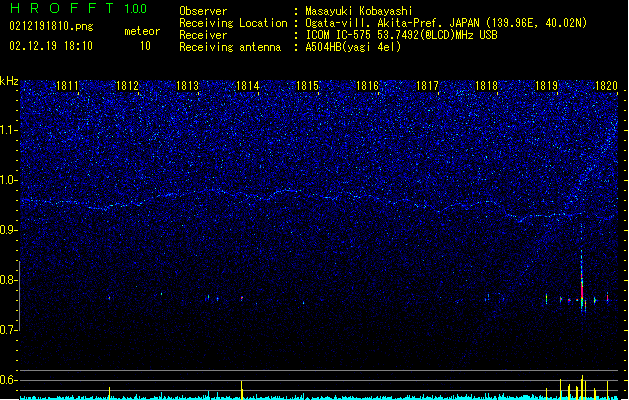This screenshot has width=629, height=400.
Task: Select the 0.9 frequency axis label
Action: point(9,230)
